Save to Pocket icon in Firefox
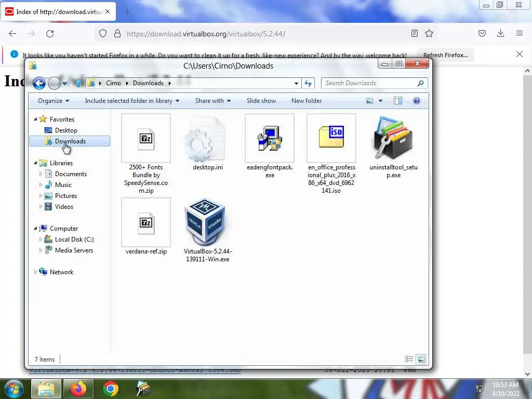This screenshot has height=399, width=532. click(482, 33)
